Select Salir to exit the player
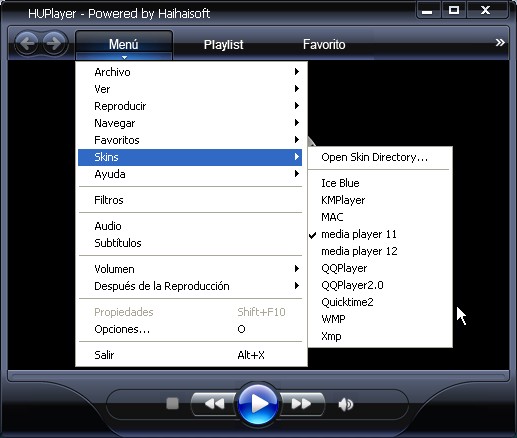The image size is (517, 438). pyautogui.click(x=190, y=355)
